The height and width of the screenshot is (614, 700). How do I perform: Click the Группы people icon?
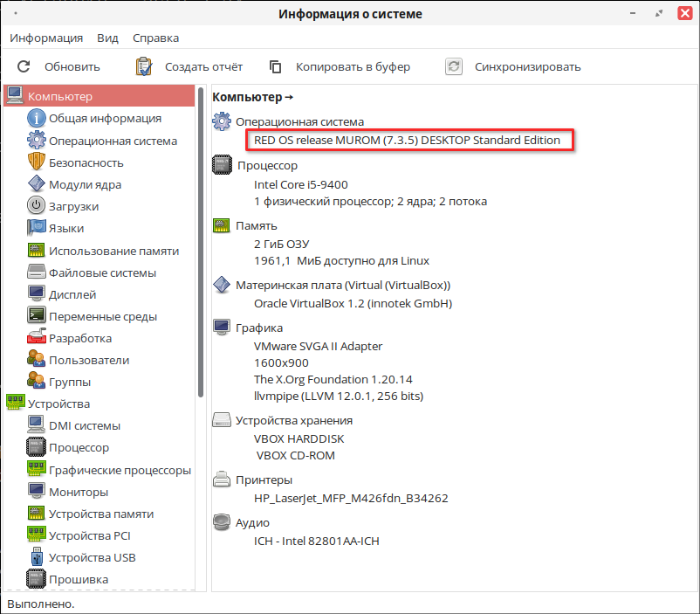36,381
